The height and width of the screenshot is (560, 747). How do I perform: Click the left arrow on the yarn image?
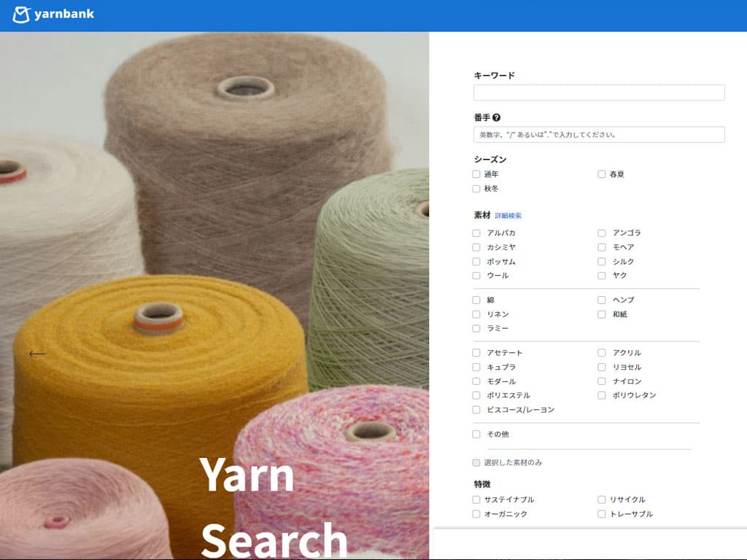[36, 354]
